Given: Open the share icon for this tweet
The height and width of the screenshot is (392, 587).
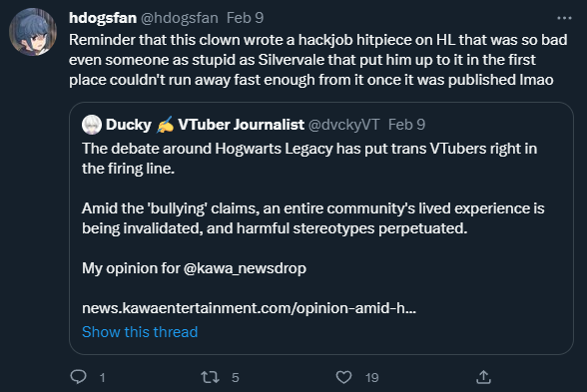Looking at the screenshot, I should (483, 377).
